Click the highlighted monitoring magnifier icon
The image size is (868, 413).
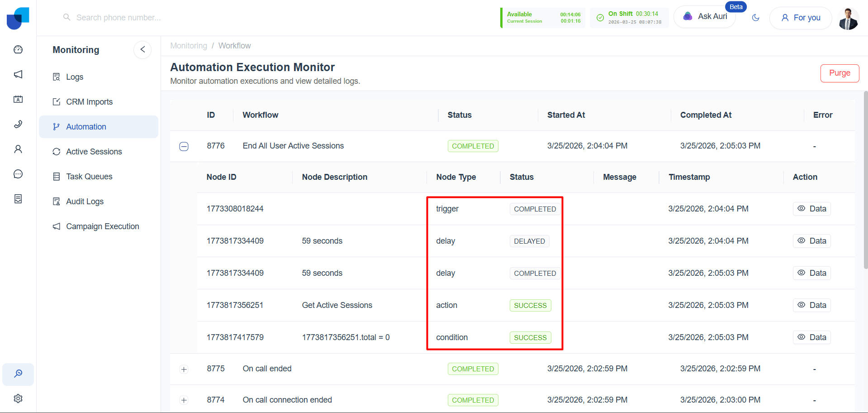[18, 374]
